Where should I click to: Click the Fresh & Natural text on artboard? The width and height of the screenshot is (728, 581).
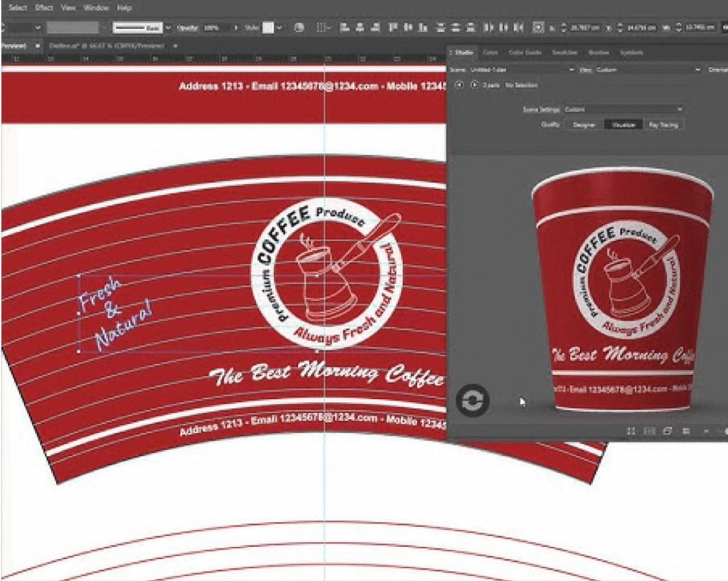click(114, 312)
